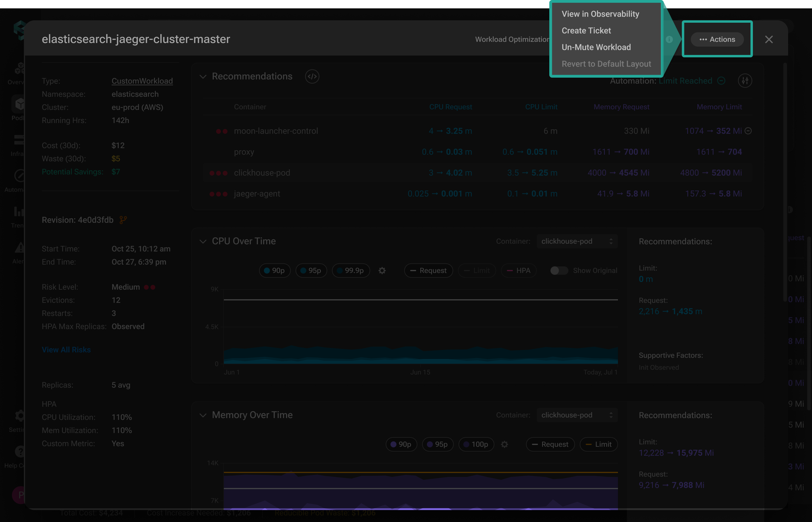Image resolution: width=812 pixels, height=522 pixels.
Task: Choose Un-Mute Workload from menu
Action: click(596, 47)
